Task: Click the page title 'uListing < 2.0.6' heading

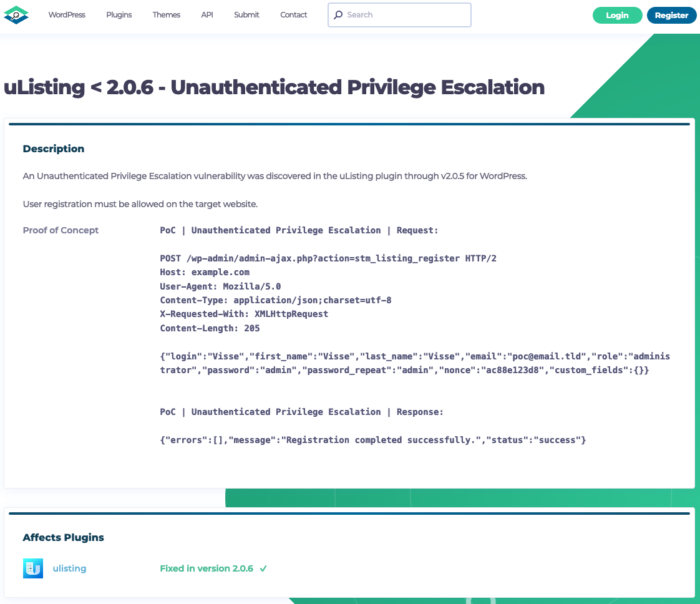Action: (x=274, y=87)
